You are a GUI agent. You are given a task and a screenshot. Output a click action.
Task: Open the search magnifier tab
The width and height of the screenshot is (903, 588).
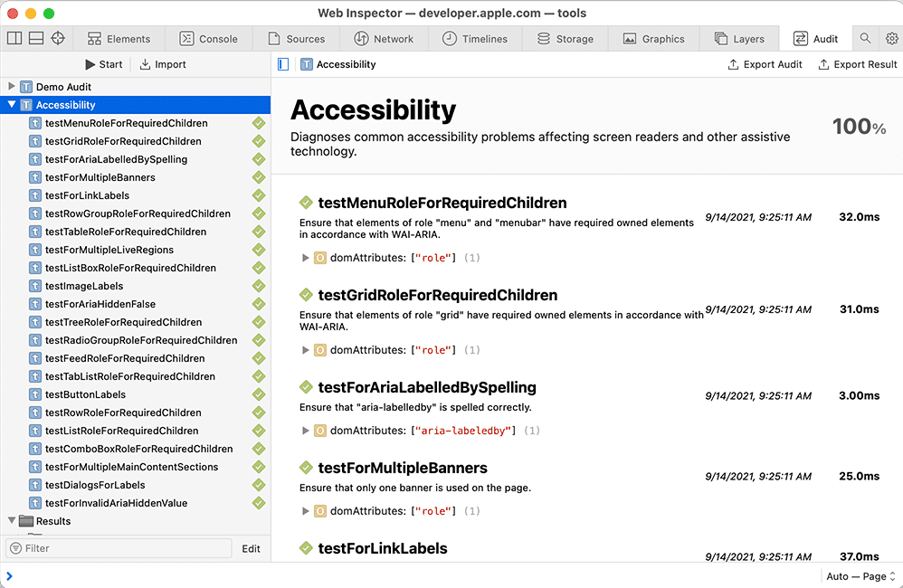click(x=865, y=39)
